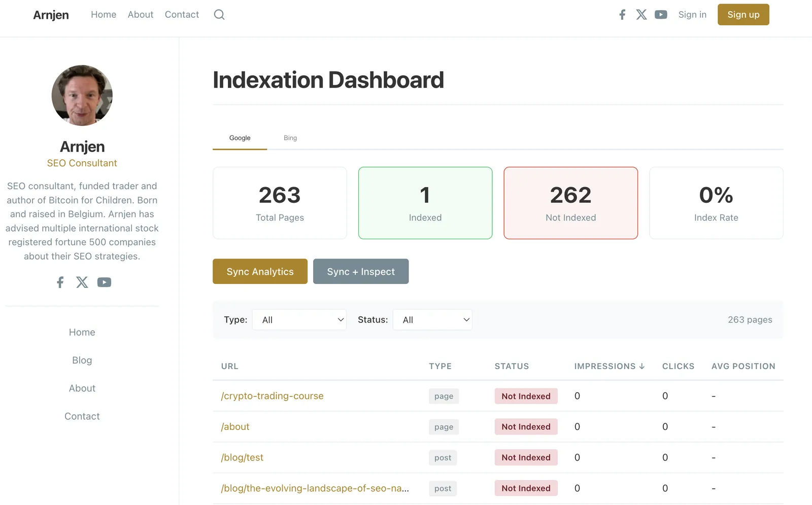Open the Type filter dropdown
Image resolution: width=812 pixels, height=505 pixels.
(299, 319)
